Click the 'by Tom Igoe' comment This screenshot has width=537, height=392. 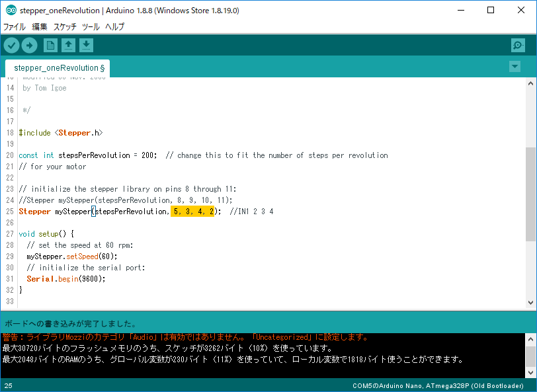44,88
